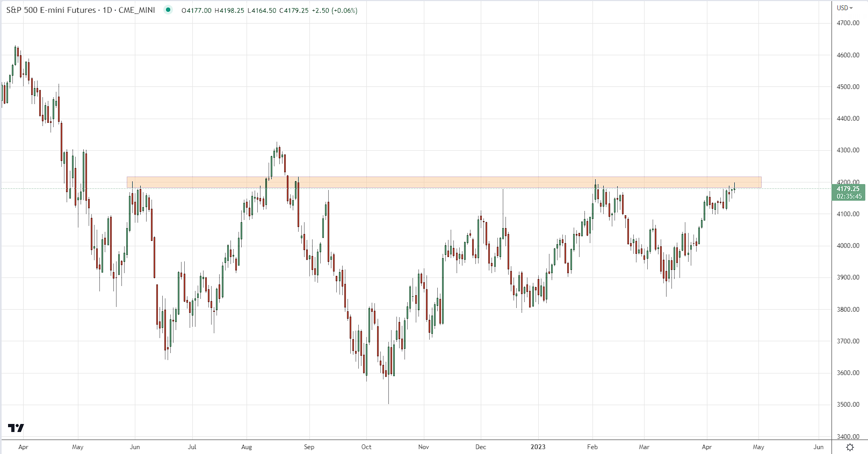The image size is (868, 454).
Task: Click the 4000.00 price axis label
Action: pos(848,246)
